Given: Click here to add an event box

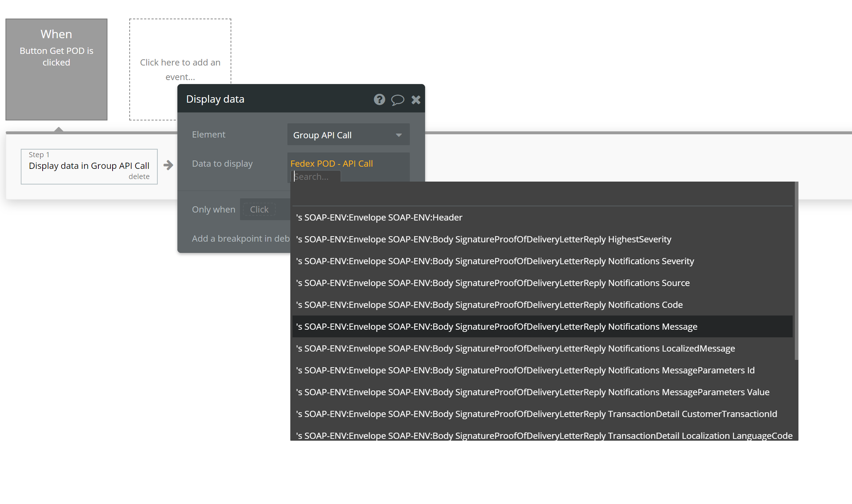Looking at the screenshot, I should (180, 69).
